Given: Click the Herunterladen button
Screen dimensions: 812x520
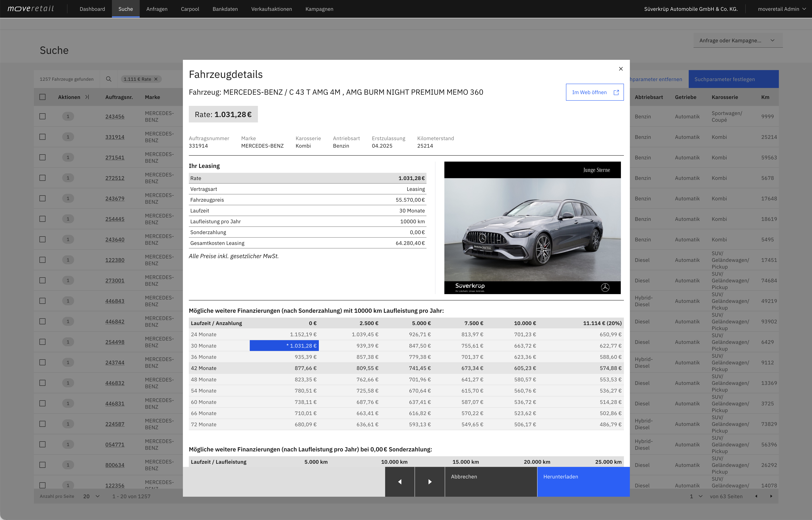Looking at the screenshot, I should (x=583, y=481).
